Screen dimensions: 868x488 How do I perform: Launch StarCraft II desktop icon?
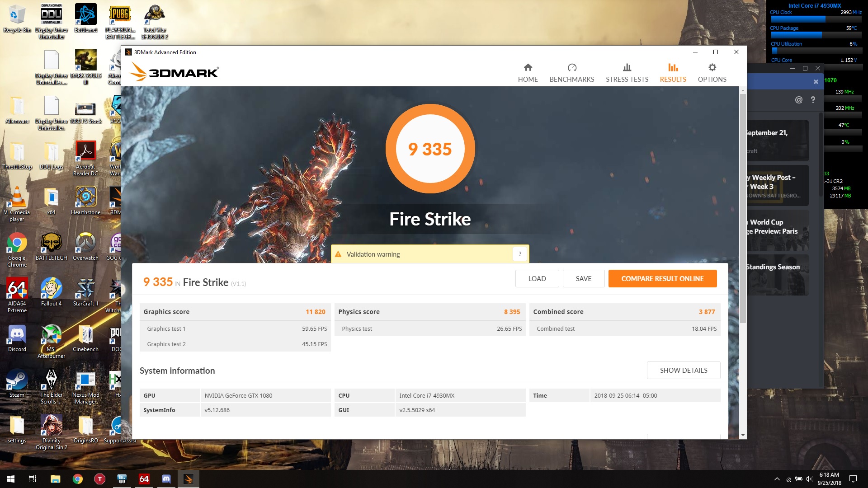(x=86, y=292)
